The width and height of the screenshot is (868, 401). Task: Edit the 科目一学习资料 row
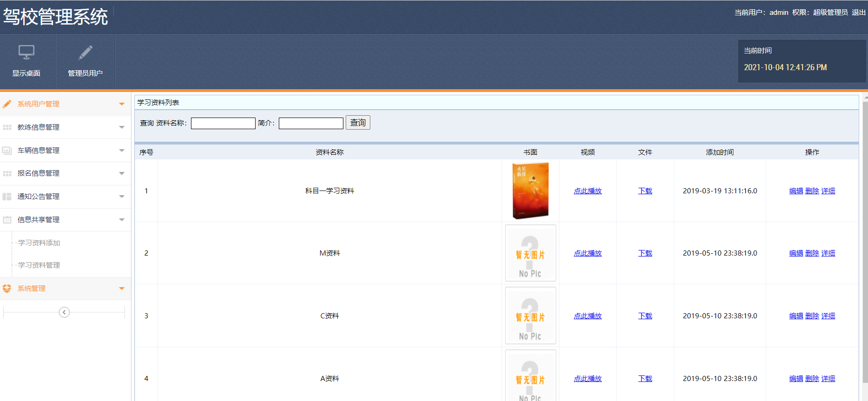(x=796, y=191)
